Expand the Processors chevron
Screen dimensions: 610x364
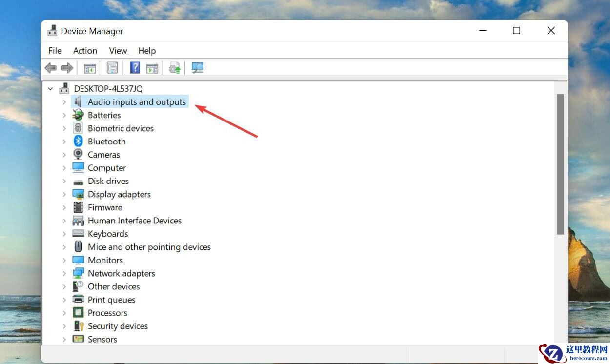pos(64,313)
